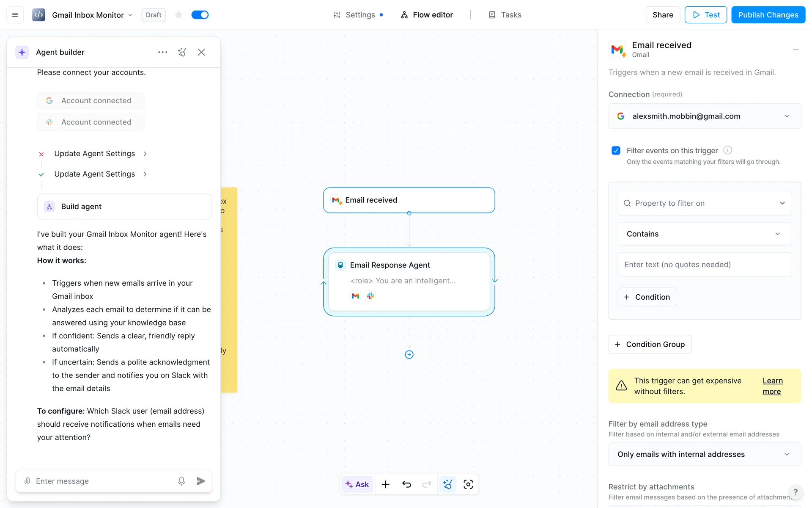Click the fit-to-view focus icon
The width and height of the screenshot is (812, 508).
click(468, 484)
